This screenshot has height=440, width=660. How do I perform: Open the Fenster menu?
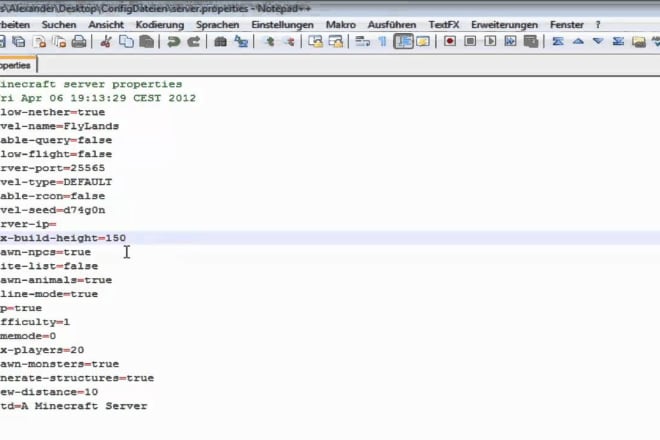coord(567,25)
